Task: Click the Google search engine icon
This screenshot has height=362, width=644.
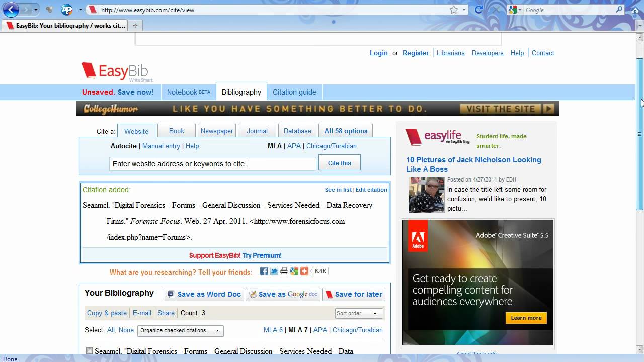Action: [x=512, y=10]
